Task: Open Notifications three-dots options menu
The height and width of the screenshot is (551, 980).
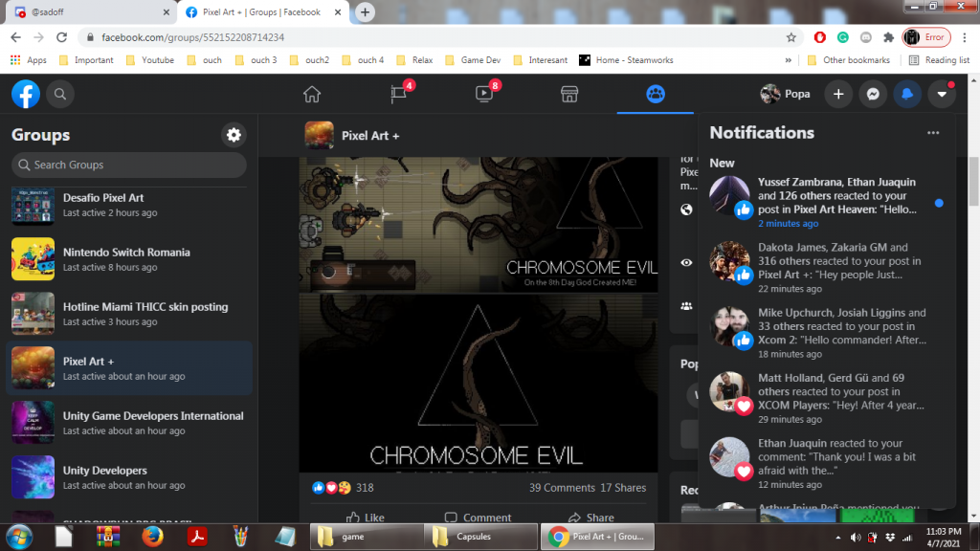Action: point(933,132)
